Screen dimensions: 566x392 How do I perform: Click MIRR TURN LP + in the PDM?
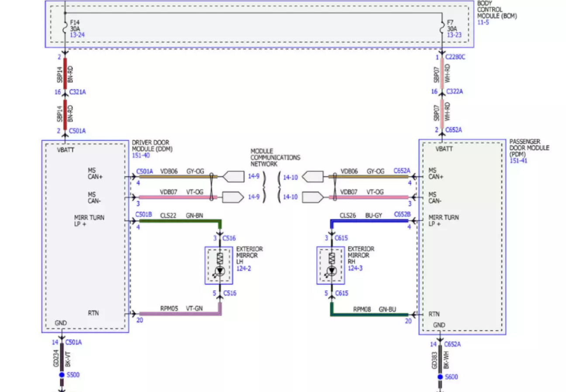tap(443, 220)
